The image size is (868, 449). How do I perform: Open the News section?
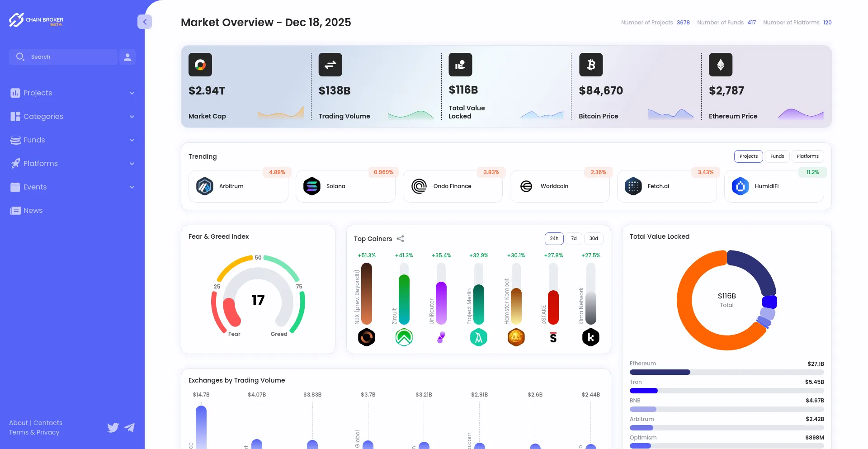click(32, 210)
